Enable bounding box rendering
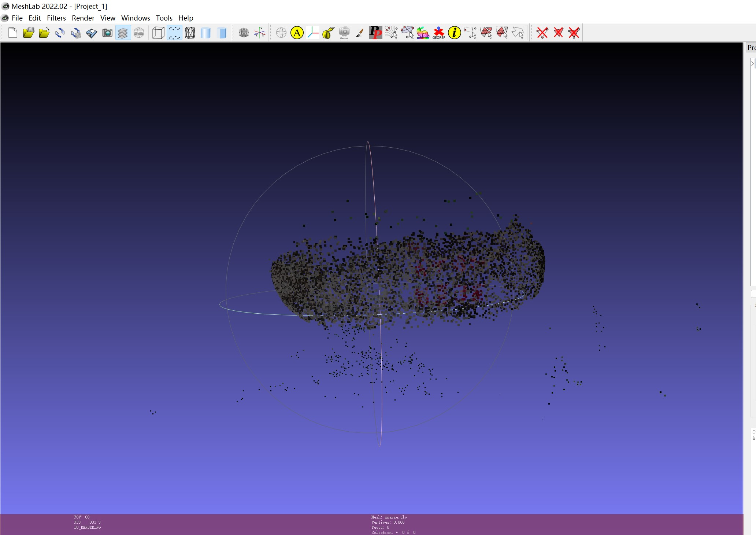Viewport: 756px width, 535px height. coord(158,33)
